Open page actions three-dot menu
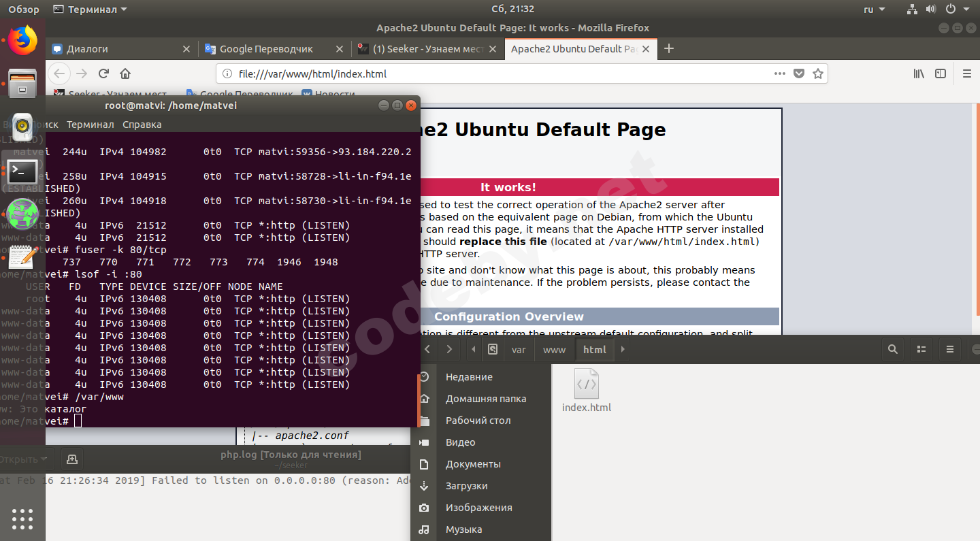 (x=779, y=73)
